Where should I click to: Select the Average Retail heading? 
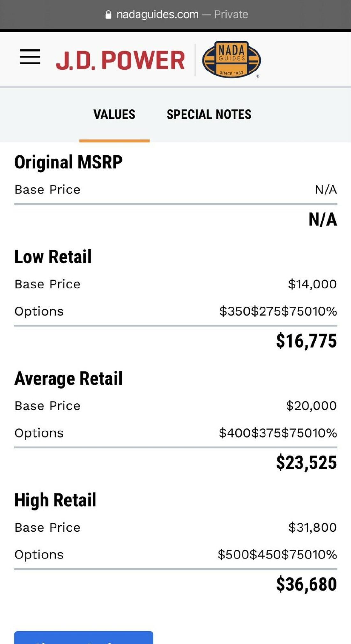[68, 378]
